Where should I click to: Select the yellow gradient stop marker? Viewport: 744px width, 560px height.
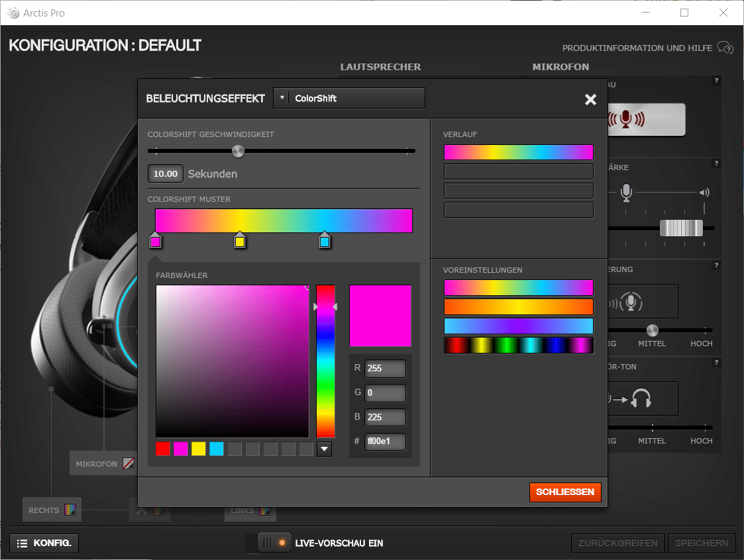240,242
